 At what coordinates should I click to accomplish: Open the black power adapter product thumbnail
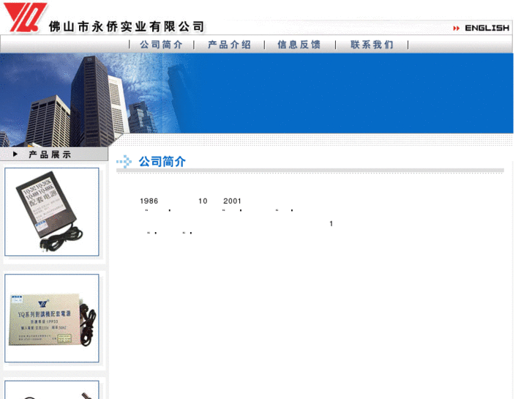click(52, 212)
